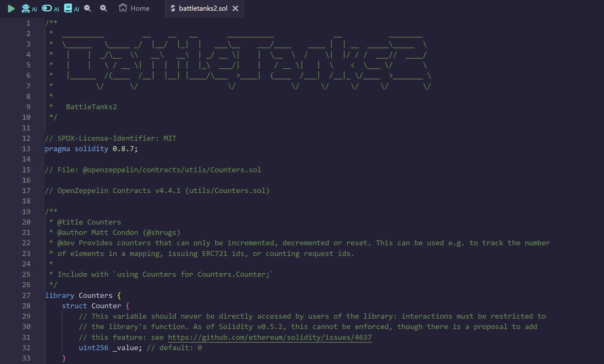Click the struct keyword on line 28
This screenshot has width=604, height=364.
tap(74, 306)
